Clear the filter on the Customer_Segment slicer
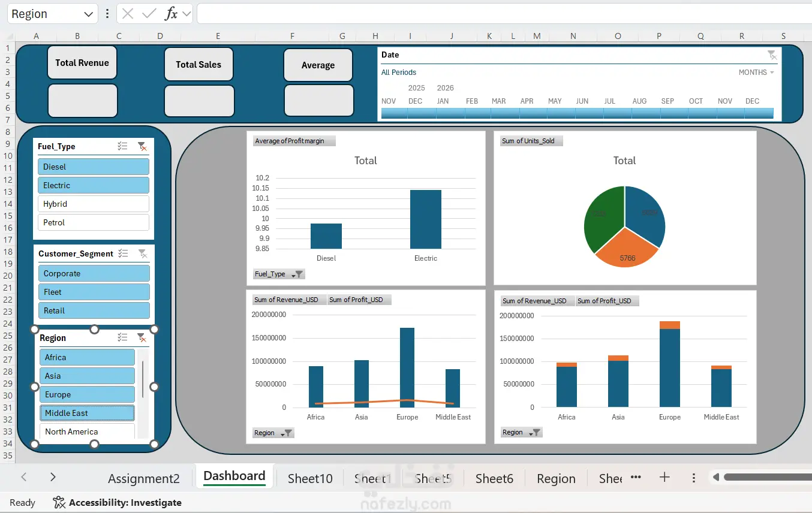Screen dimensions: 812x513 click(143, 254)
